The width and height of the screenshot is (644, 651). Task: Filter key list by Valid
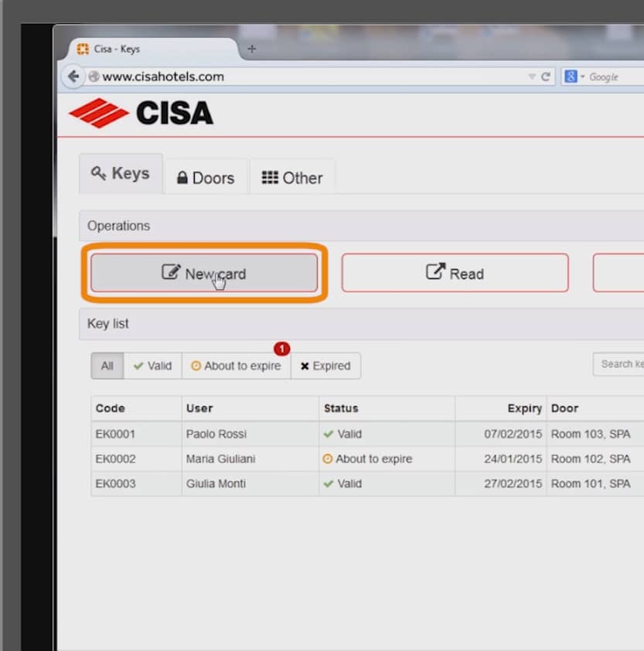pyautogui.click(x=152, y=366)
